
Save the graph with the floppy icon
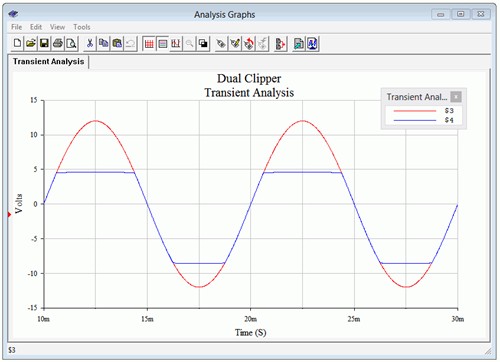(x=44, y=43)
